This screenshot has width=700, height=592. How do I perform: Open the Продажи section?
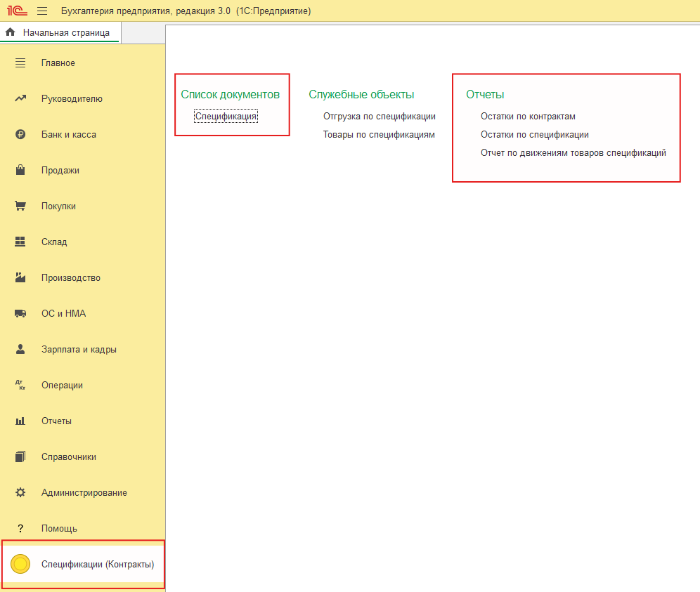pyautogui.click(x=83, y=170)
